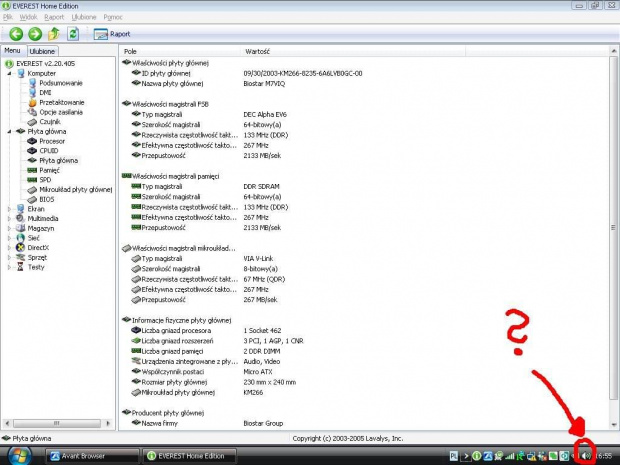Select SPD in the tree
This screenshot has height=465, width=620.
pos(45,180)
